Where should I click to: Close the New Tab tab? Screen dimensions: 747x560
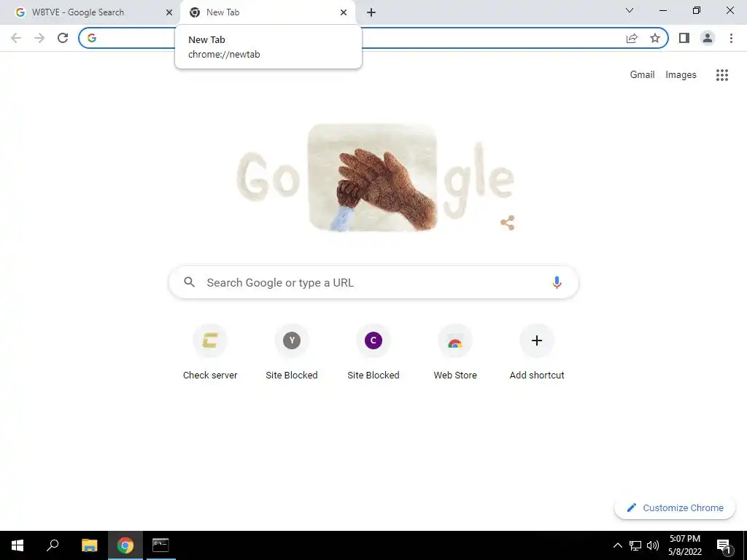pyautogui.click(x=344, y=12)
